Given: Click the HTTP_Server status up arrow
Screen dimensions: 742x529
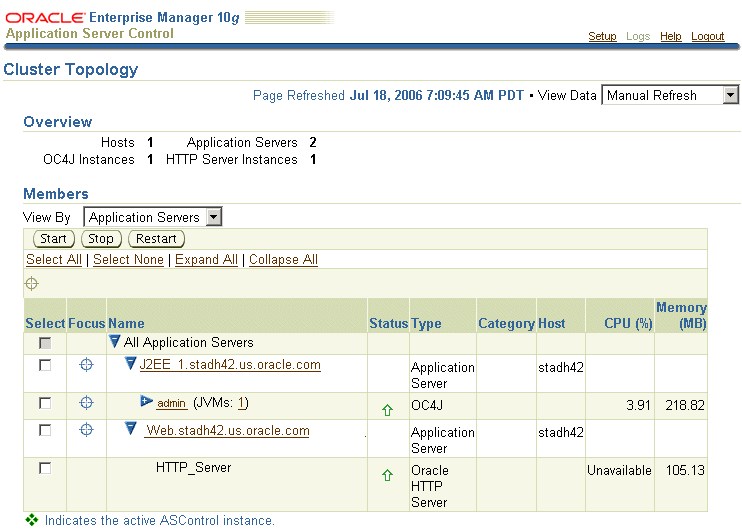Looking at the screenshot, I should tap(387, 476).
